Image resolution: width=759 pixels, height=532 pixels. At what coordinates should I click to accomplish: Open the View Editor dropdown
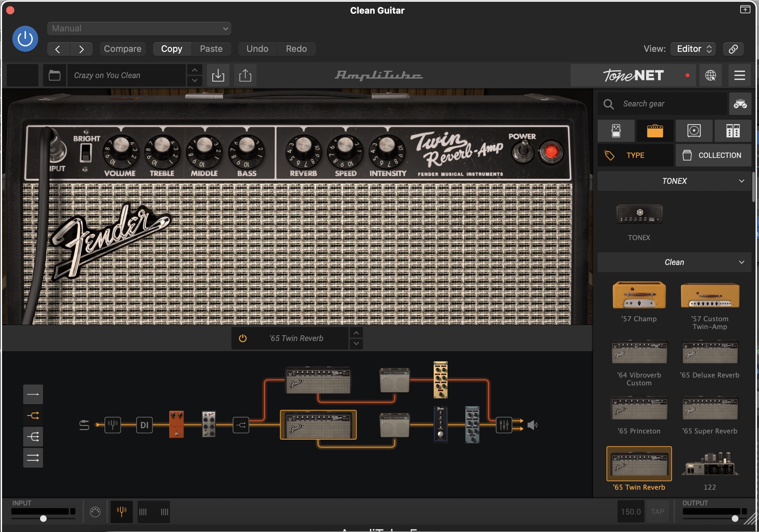(x=693, y=49)
